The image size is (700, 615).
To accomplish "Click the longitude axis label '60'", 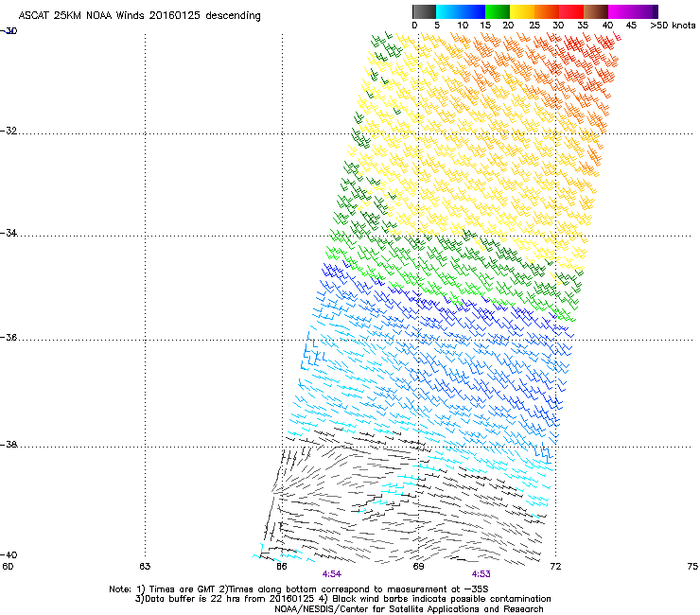I will click(x=8, y=567).
